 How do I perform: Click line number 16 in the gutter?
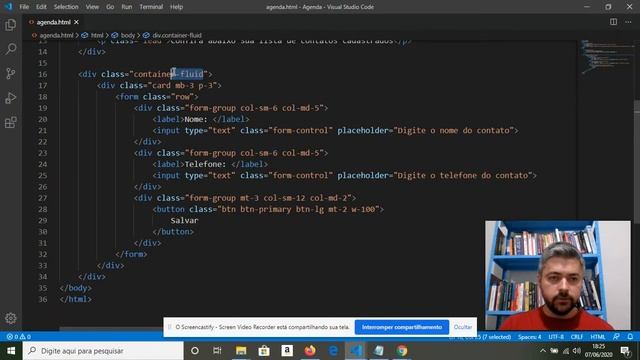click(42, 74)
